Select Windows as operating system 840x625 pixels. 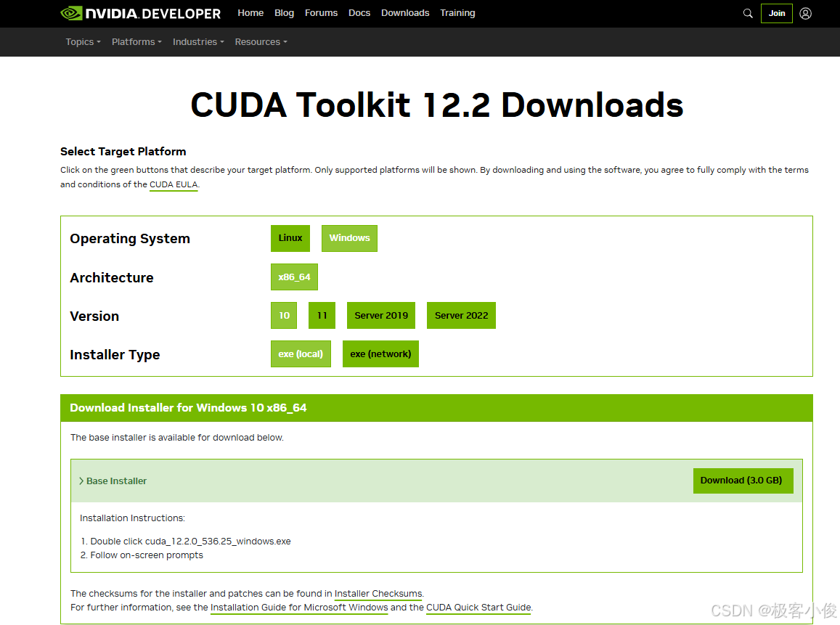[349, 238]
